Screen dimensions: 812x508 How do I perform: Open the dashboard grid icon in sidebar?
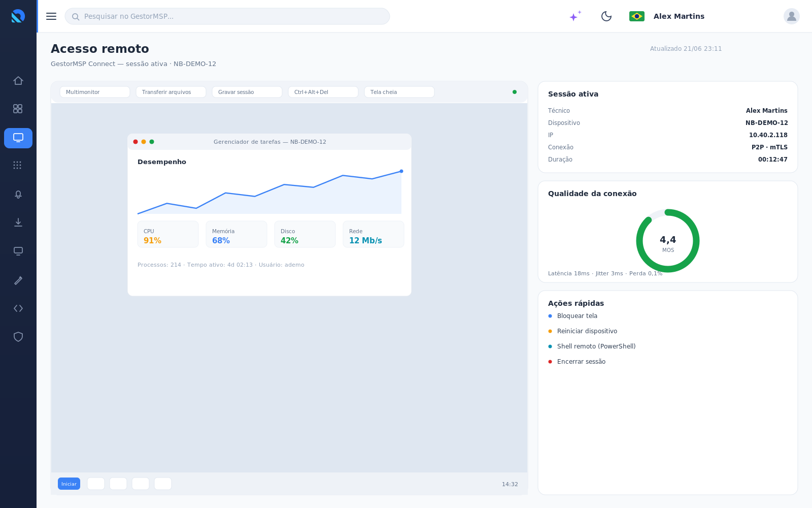[18, 109]
